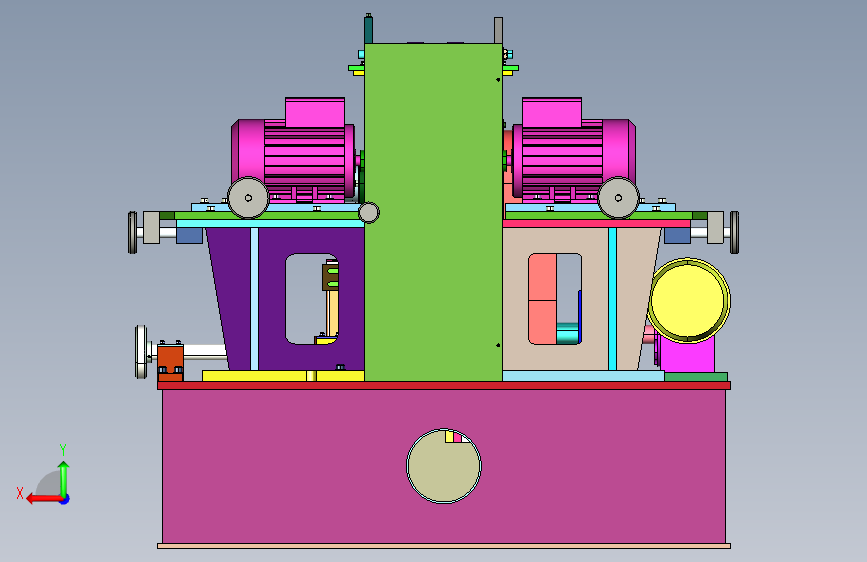Pick the salmon block inside the right bracket window
The image size is (867, 562).
point(543,299)
